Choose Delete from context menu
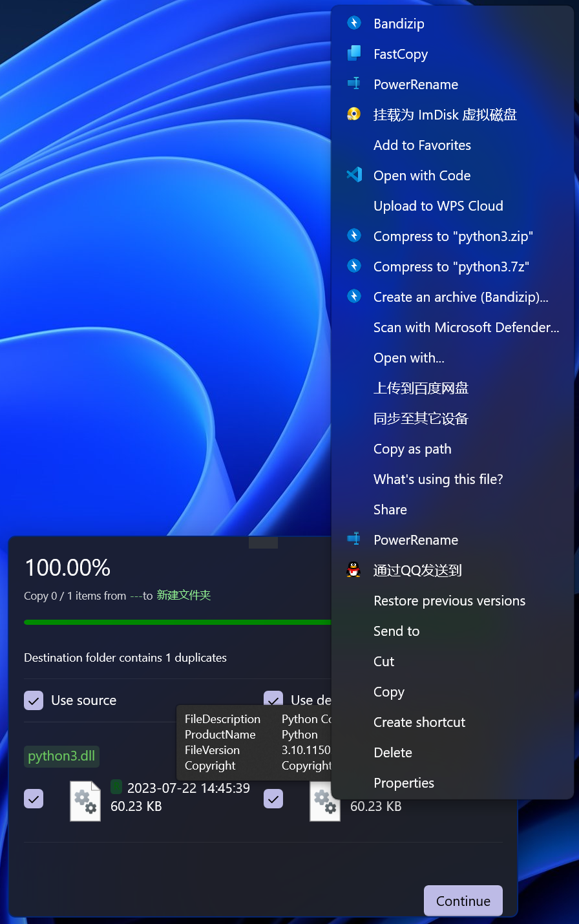 tap(452, 752)
